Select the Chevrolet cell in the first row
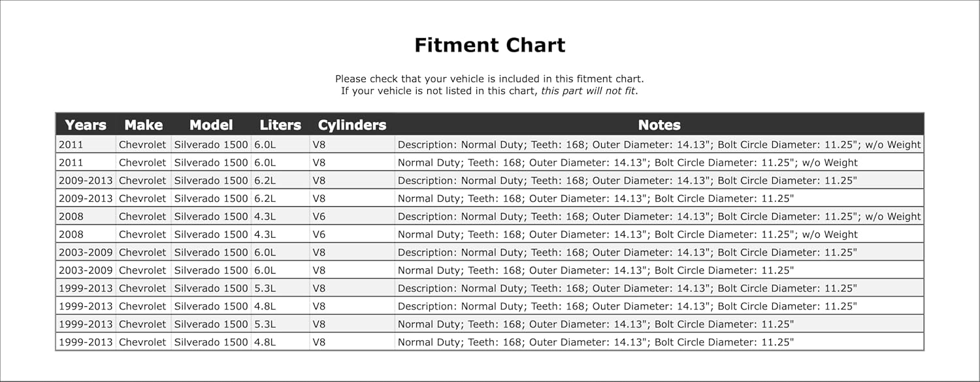 (x=143, y=144)
